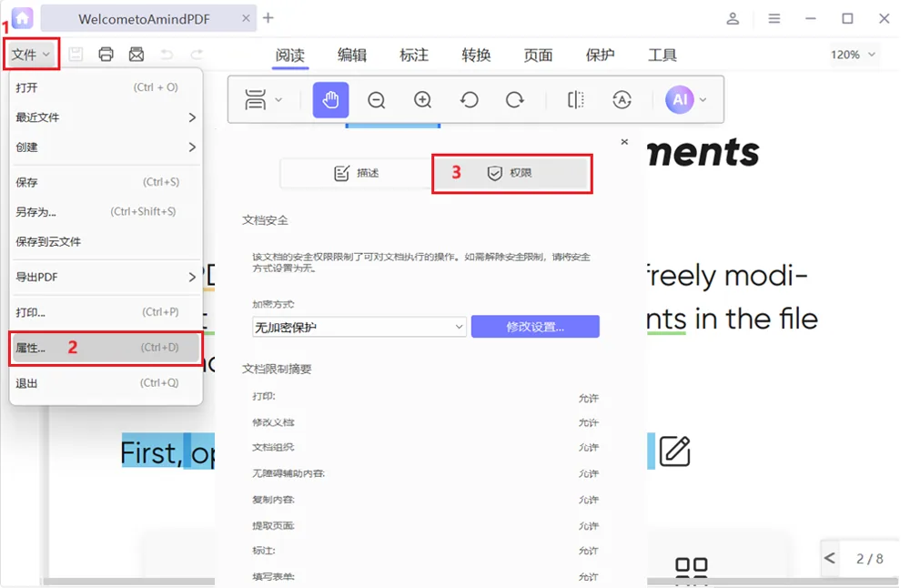Close the properties dialog with X

(624, 142)
